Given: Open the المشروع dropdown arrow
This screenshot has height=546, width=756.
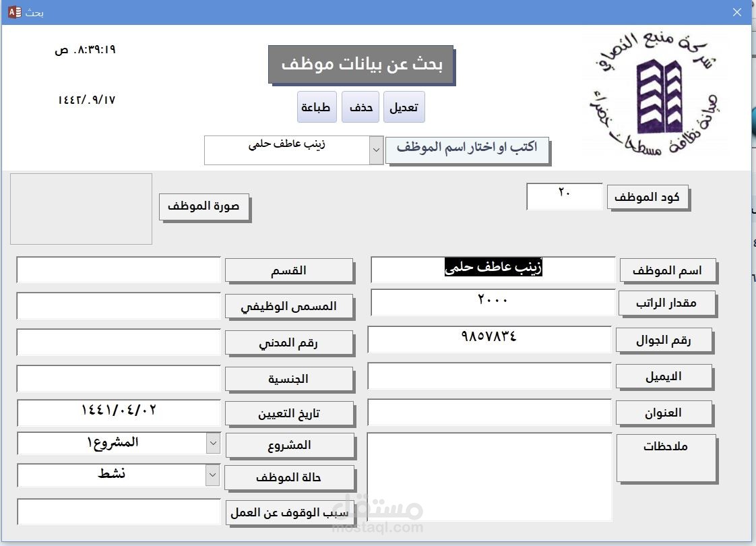Looking at the screenshot, I should (x=213, y=444).
